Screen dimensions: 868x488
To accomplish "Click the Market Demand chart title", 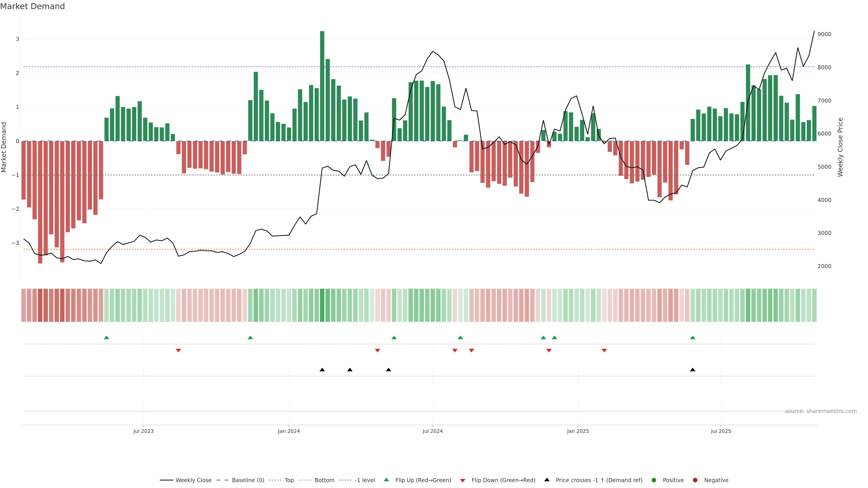I will pos(32,6).
